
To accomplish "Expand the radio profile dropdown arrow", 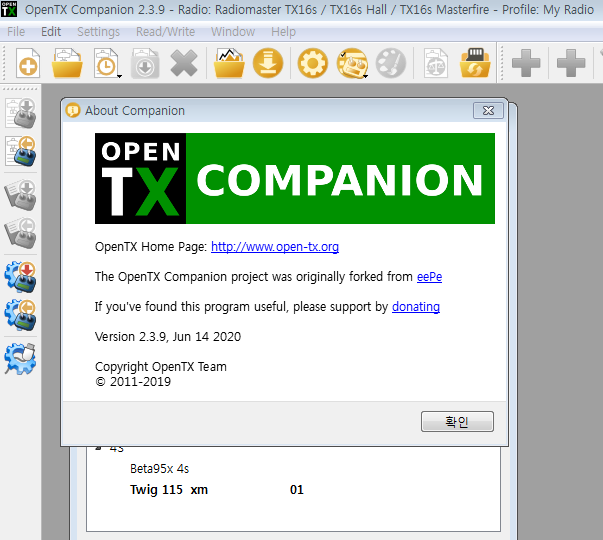I will pyautogui.click(x=366, y=76).
